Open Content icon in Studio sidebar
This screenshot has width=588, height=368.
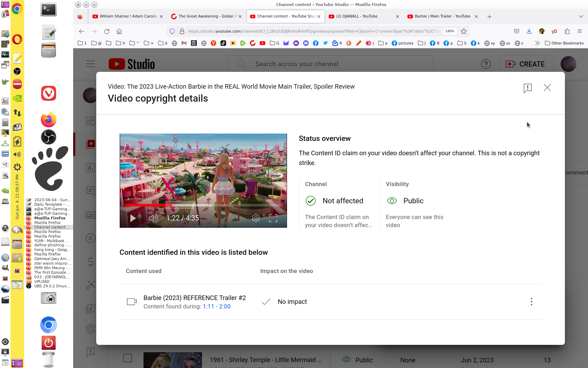tap(91, 144)
